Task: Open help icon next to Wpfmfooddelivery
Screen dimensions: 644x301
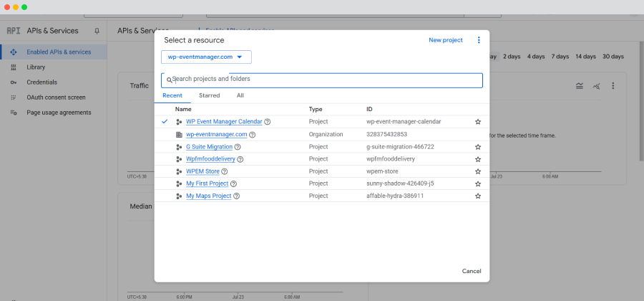Action: point(240,159)
